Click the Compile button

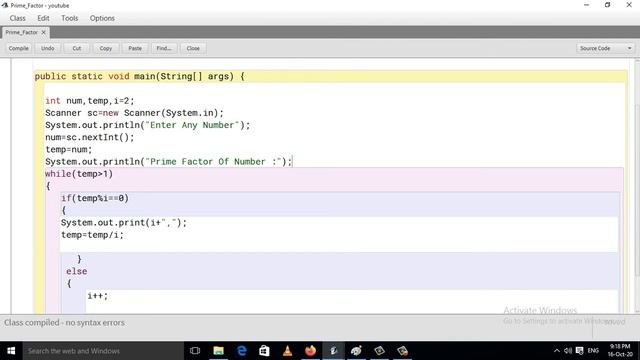(19, 48)
